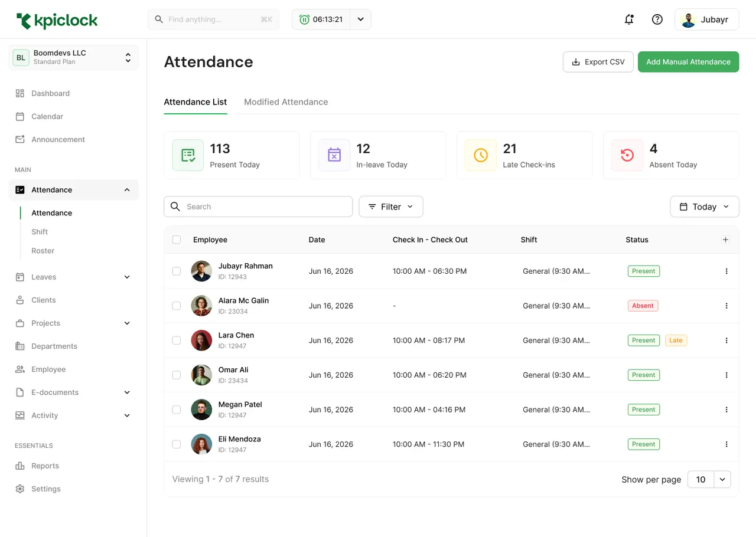The height and width of the screenshot is (537, 756).
Task: Open row options for Alara Mc Galin
Action: (726, 306)
